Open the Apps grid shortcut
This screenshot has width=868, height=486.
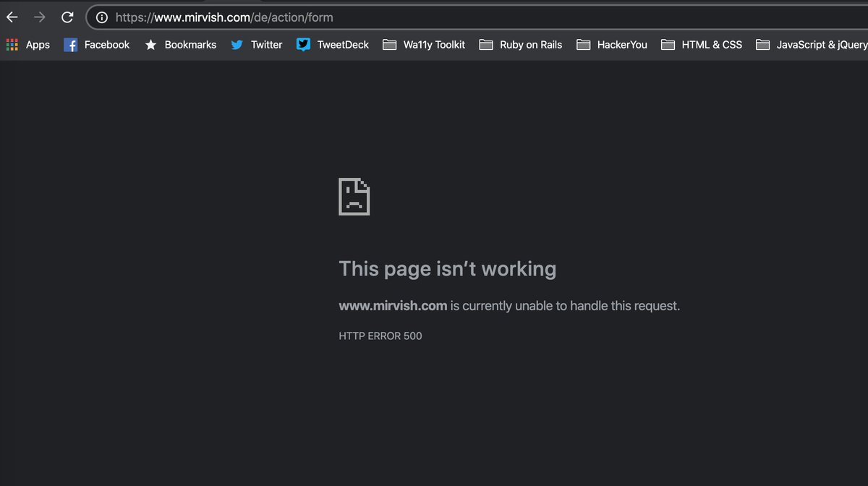pos(28,45)
